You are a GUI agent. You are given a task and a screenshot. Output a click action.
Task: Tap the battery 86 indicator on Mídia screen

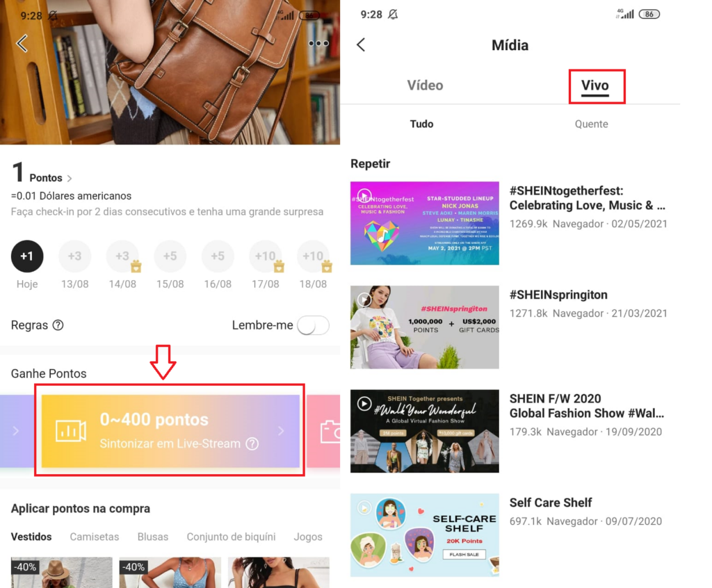(649, 14)
